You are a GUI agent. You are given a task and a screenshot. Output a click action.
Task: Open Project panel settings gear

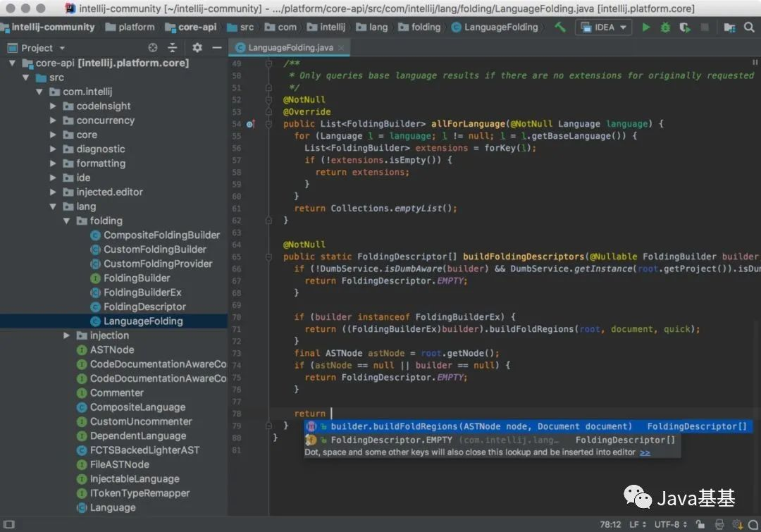coord(197,48)
